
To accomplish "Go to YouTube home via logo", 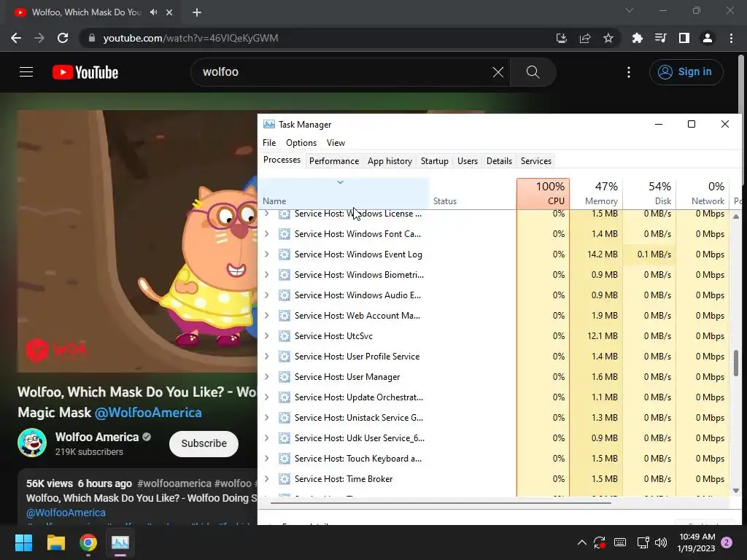I will (x=85, y=72).
